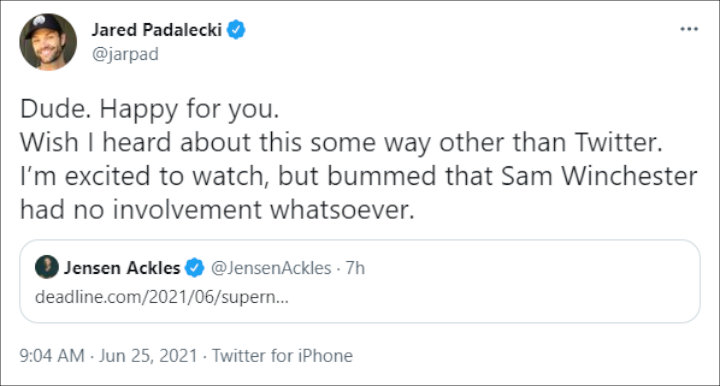Click the words 'Sam Winchester' in the tweet
The height and width of the screenshot is (386, 720).
(599, 176)
